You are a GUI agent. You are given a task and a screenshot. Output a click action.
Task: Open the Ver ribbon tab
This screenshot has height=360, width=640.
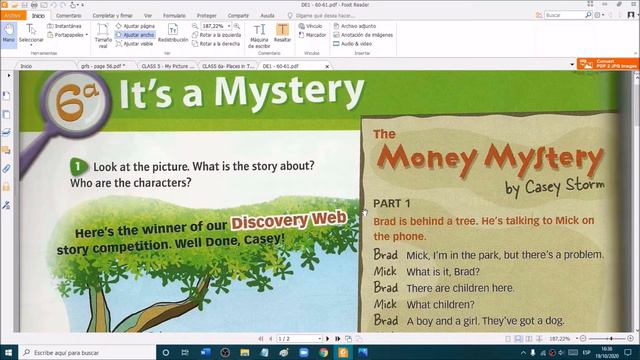coord(148,16)
